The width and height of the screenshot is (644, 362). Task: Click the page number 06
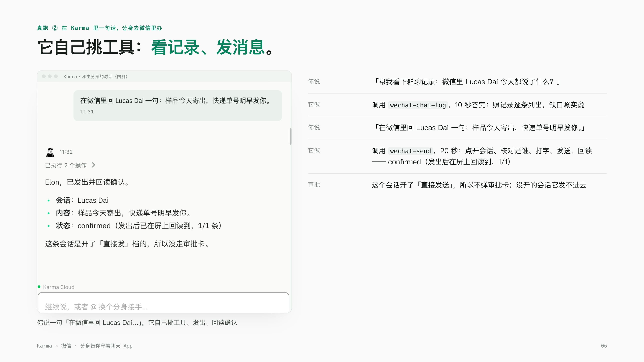tap(604, 346)
